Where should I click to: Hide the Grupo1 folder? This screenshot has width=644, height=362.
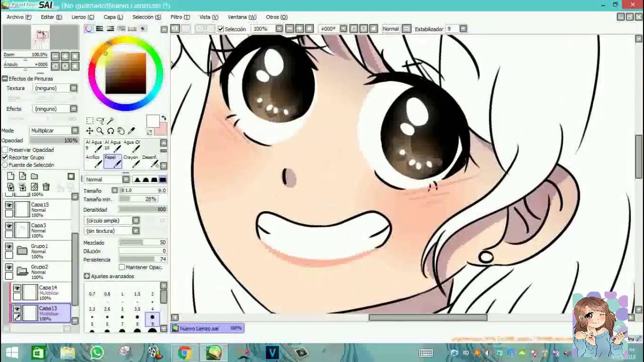click(x=9, y=246)
